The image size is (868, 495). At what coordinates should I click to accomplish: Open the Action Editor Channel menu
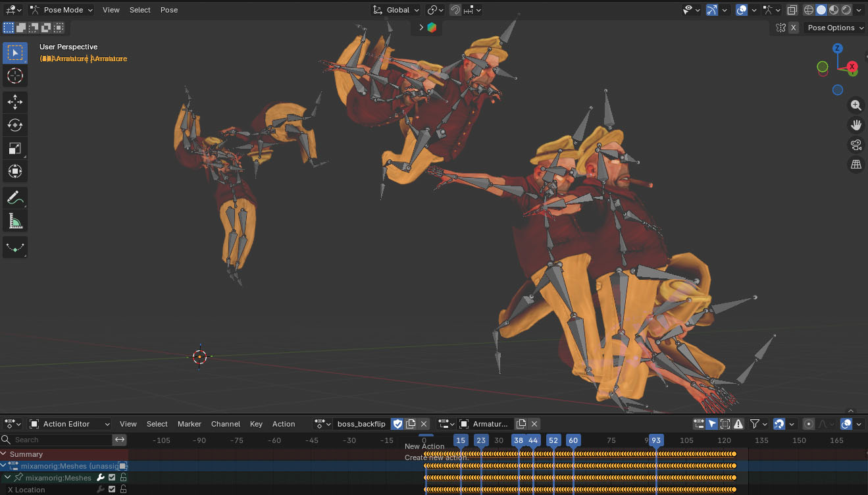(x=226, y=424)
